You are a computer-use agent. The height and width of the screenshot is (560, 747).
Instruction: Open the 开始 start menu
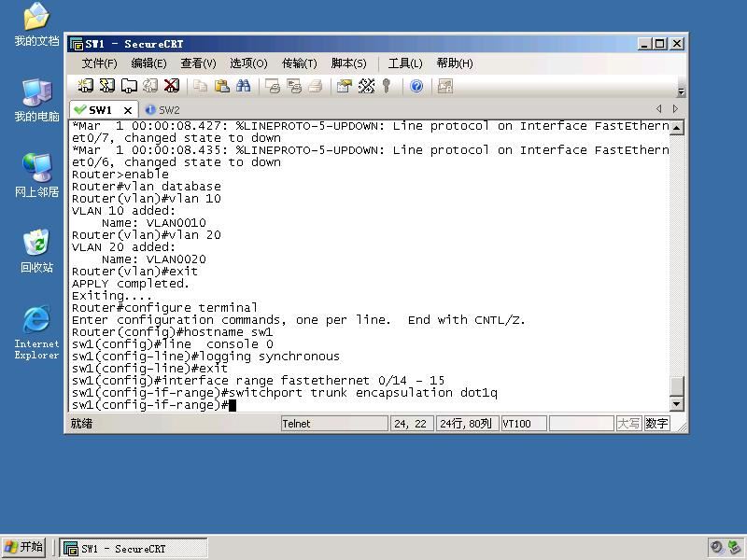(x=24, y=547)
